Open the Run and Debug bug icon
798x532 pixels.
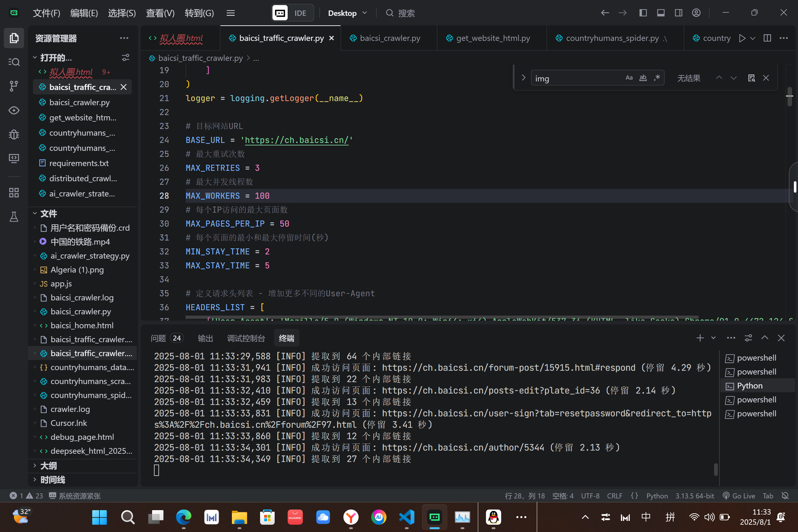14,134
